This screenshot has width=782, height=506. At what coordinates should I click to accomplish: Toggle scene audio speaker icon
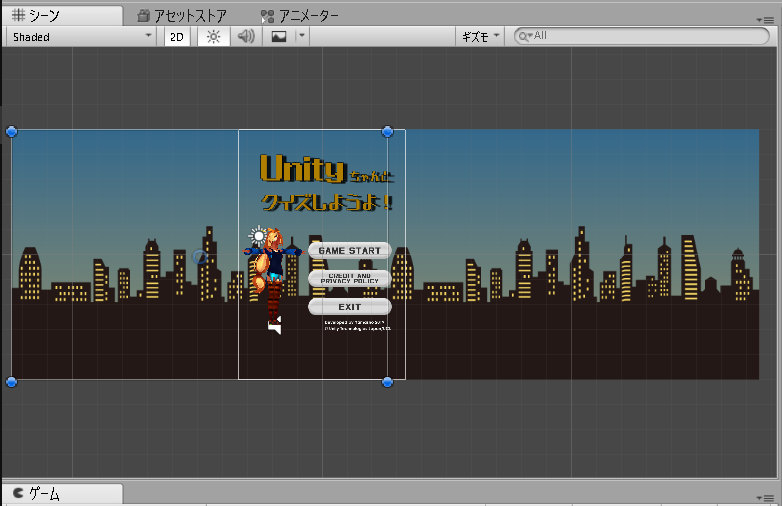pos(246,36)
